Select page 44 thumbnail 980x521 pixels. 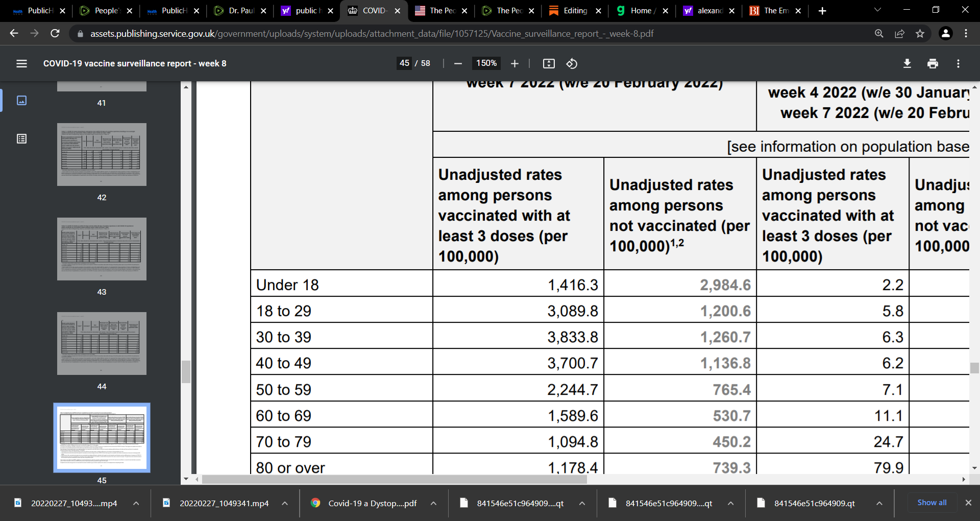102,343
